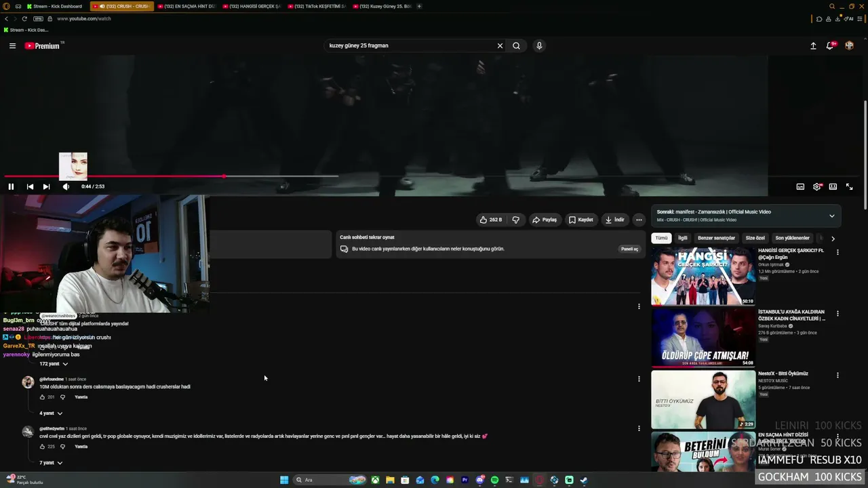
Task: Switch to theater mode
Action: tap(833, 186)
